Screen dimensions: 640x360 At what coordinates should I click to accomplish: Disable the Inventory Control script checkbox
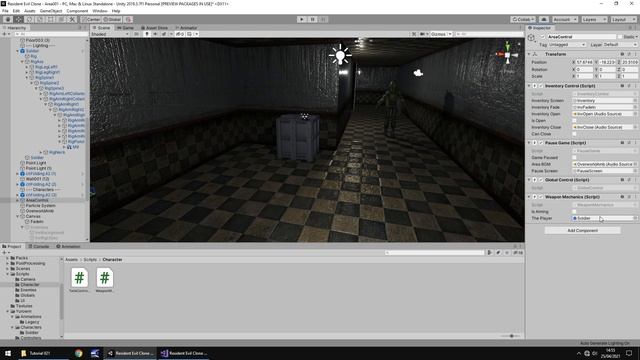point(541,86)
